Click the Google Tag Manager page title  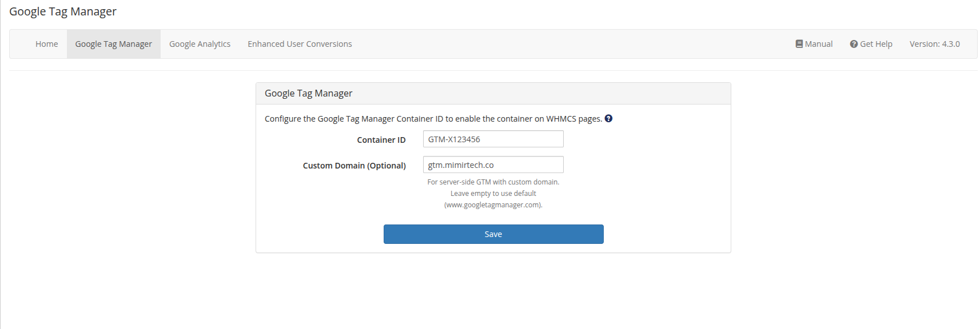[x=62, y=11]
